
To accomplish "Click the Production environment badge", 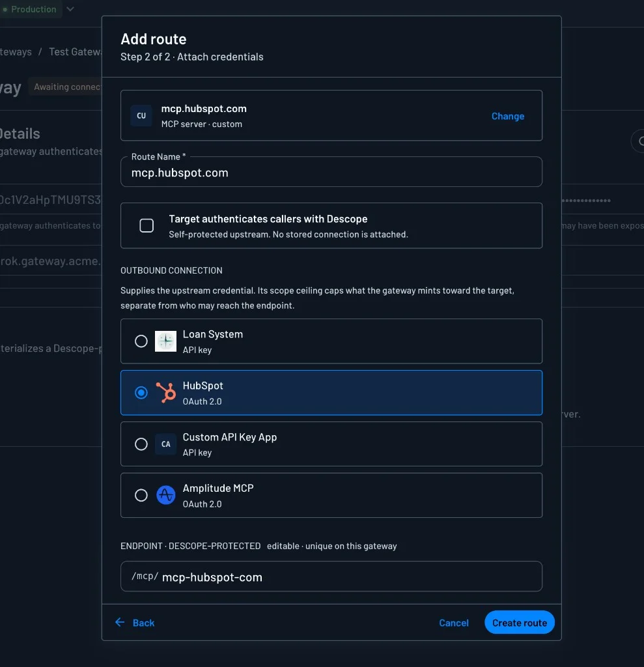I will point(31,9).
